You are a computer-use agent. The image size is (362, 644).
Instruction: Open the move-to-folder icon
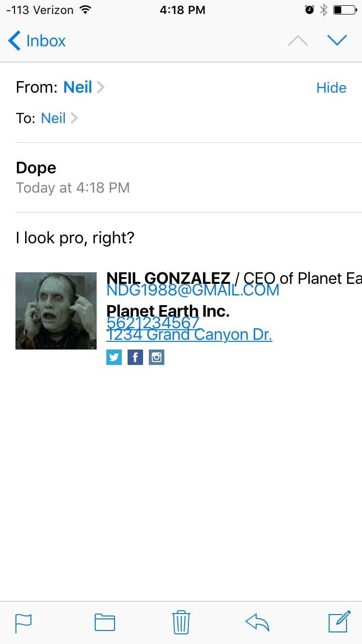point(104,622)
